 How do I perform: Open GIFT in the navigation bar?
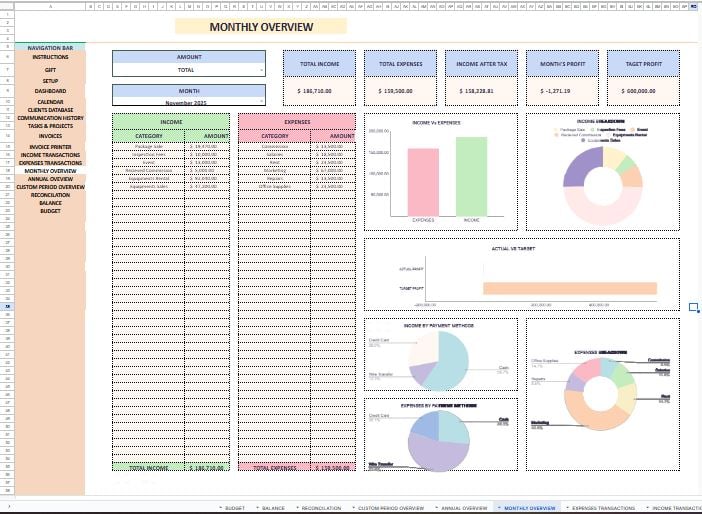point(50,70)
